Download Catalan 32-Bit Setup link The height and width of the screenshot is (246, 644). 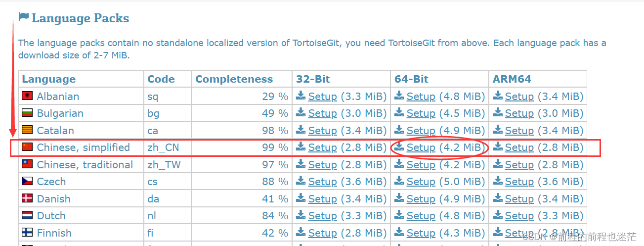(322, 131)
